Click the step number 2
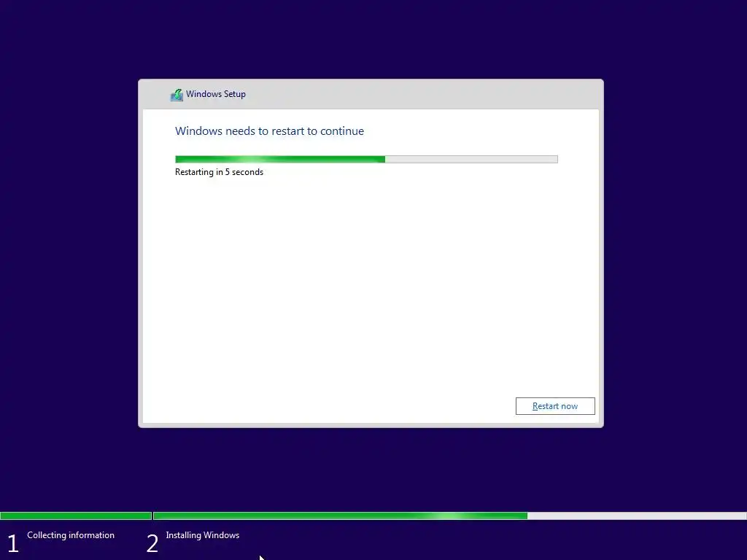The width and height of the screenshot is (747, 560). [x=152, y=544]
